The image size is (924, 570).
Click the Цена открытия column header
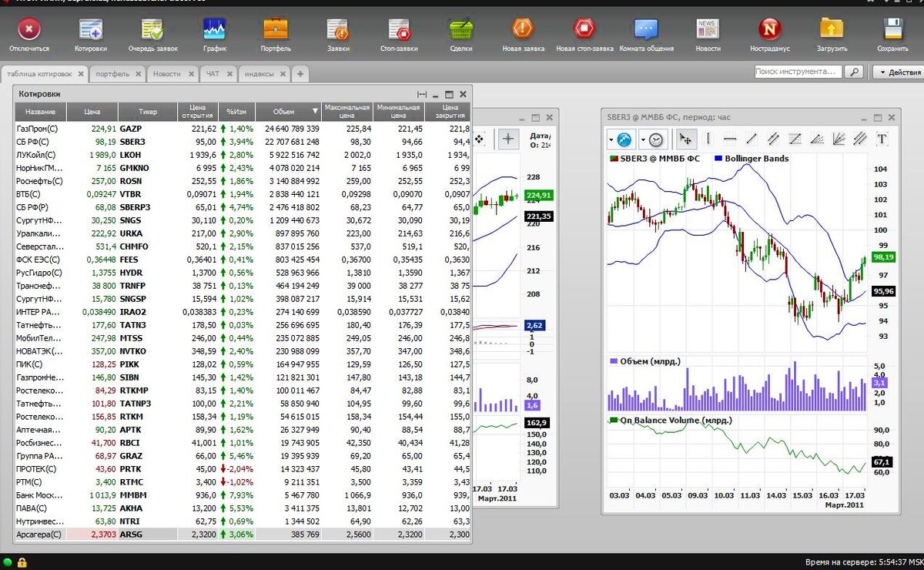tap(198, 112)
